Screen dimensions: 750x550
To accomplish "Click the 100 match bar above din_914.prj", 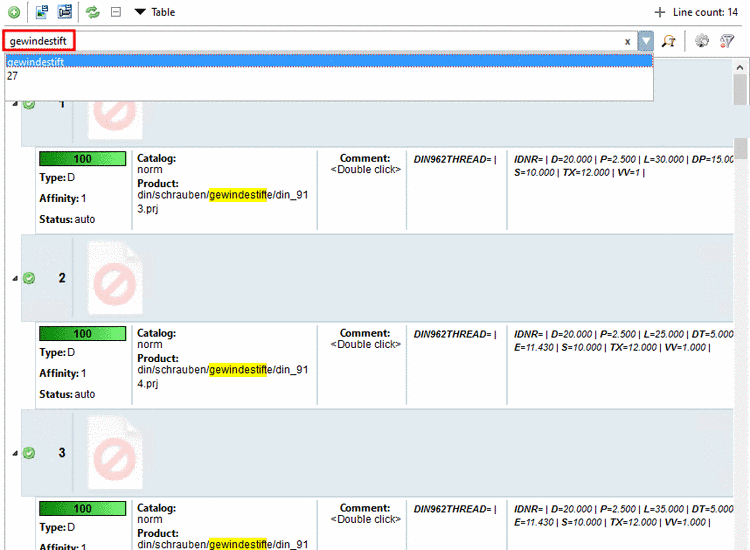I will (83, 333).
